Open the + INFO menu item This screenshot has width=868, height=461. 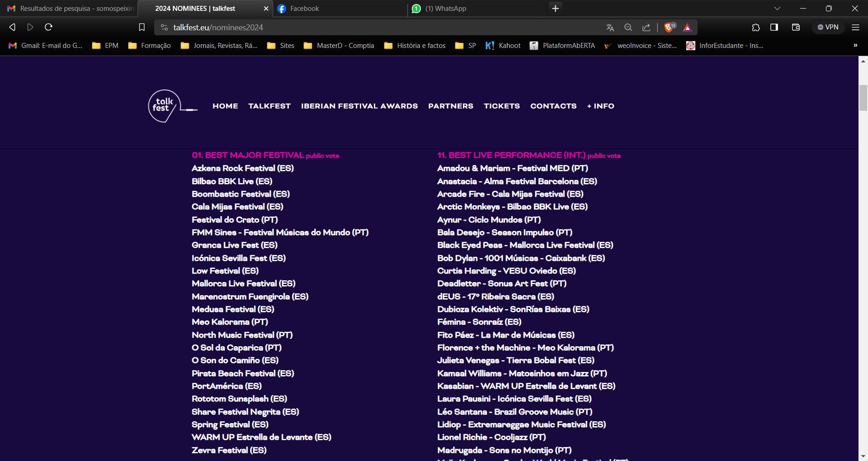[600, 106]
